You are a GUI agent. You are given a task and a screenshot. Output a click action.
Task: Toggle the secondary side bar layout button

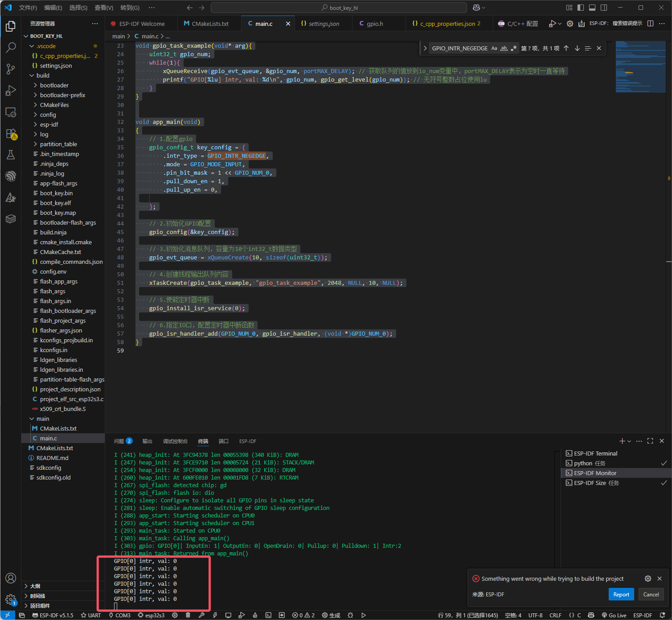tap(604, 8)
